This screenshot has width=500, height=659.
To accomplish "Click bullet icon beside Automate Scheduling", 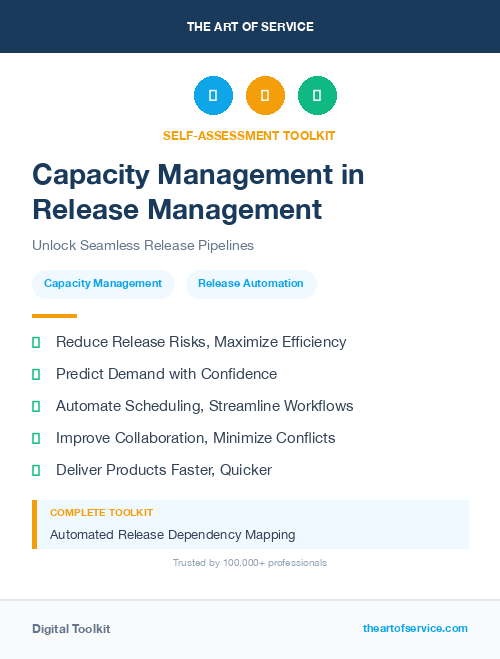I will tap(36, 406).
